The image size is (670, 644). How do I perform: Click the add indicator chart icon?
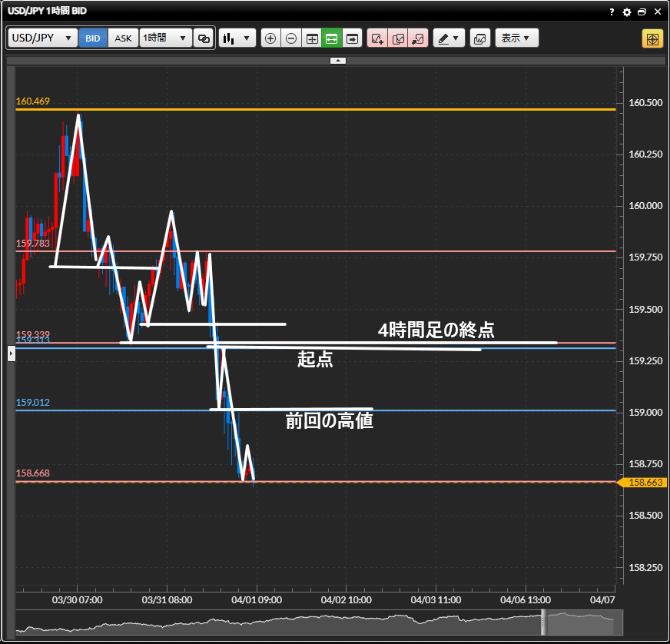click(378, 38)
